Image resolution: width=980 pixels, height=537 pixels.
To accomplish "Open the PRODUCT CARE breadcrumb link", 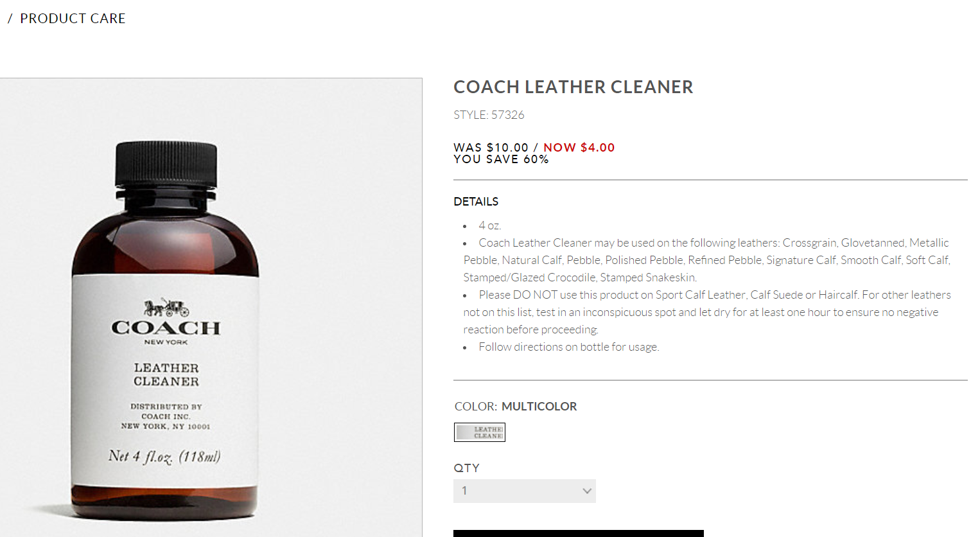I will (73, 19).
